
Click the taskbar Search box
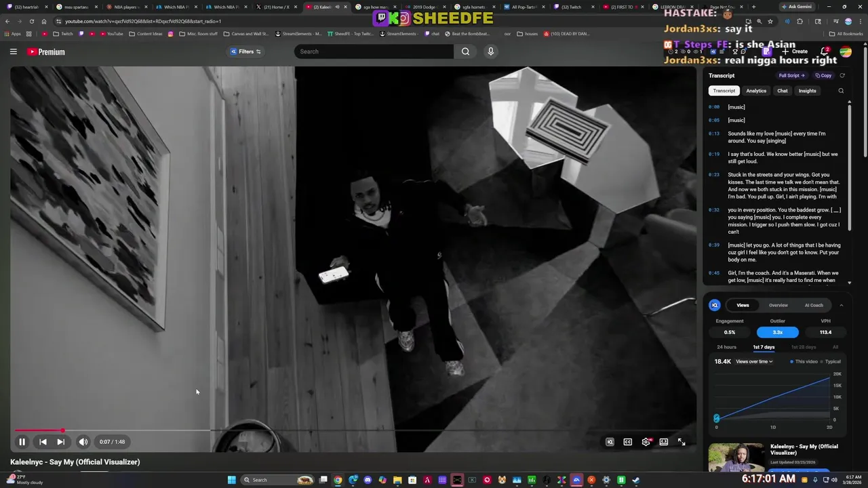point(277,480)
